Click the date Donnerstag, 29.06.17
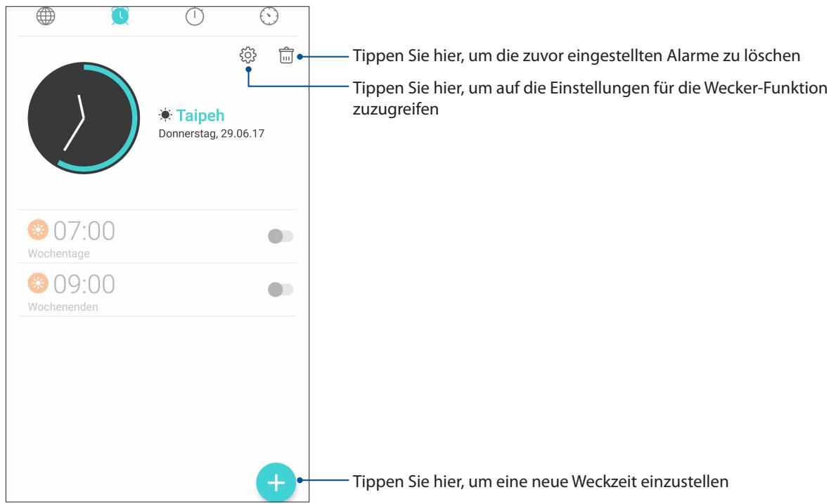Screen dimensions: 829x504 pos(211,134)
